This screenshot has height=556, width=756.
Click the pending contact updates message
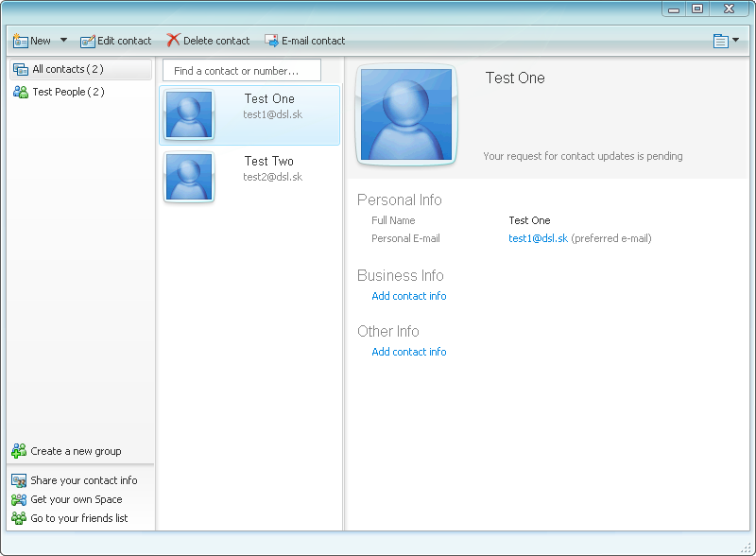coord(583,156)
